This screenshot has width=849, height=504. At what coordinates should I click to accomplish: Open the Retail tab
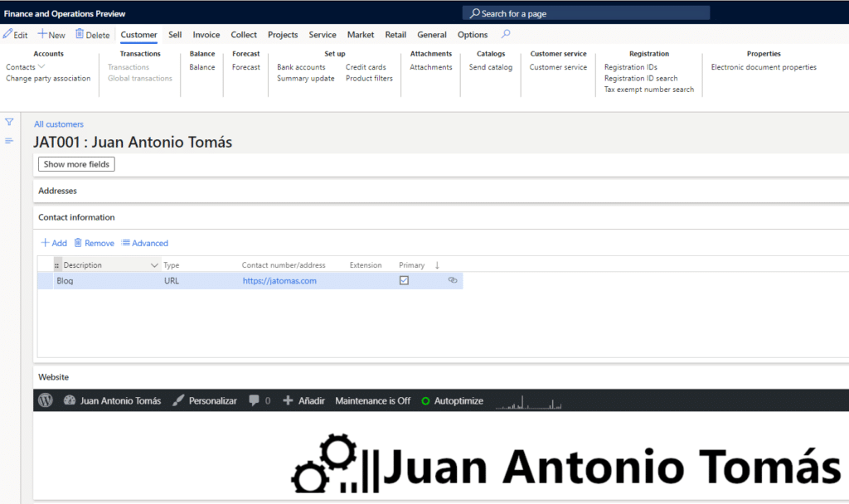pyautogui.click(x=395, y=35)
